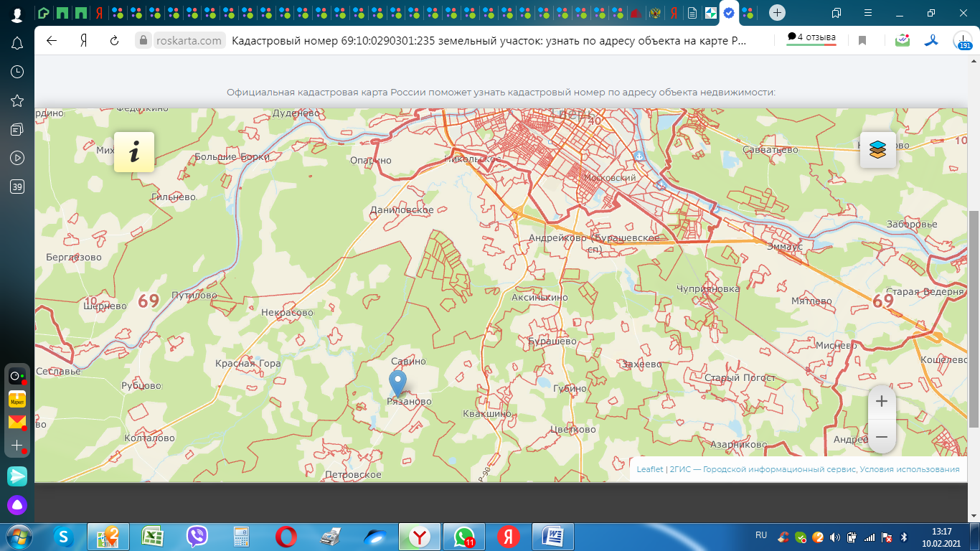
Task: Open the green protect extension icon
Action: [x=903, y=41]
